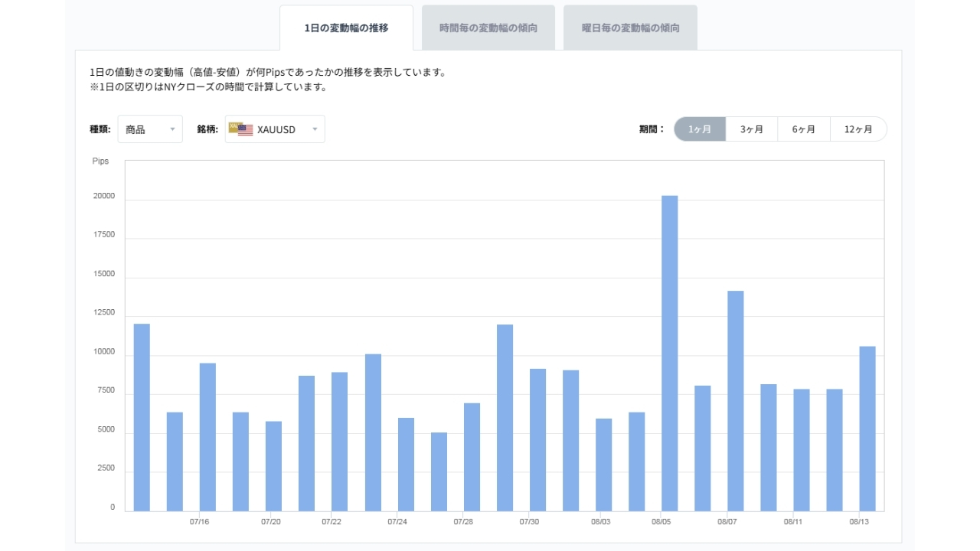
Task: Click the 07/16 x-axis date label
Action: click(199, 522)
